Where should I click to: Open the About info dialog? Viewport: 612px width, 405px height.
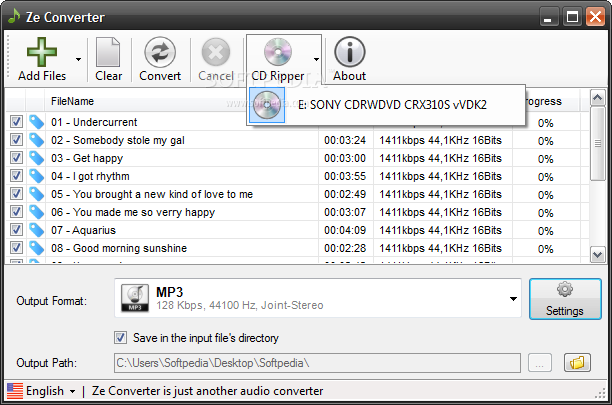349,59
